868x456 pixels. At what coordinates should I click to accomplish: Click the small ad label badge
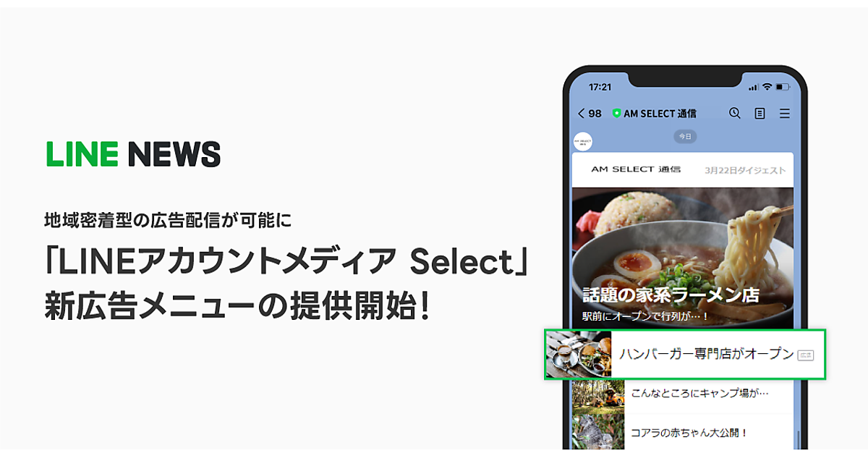pyautogui.click(x=805, y=355)
